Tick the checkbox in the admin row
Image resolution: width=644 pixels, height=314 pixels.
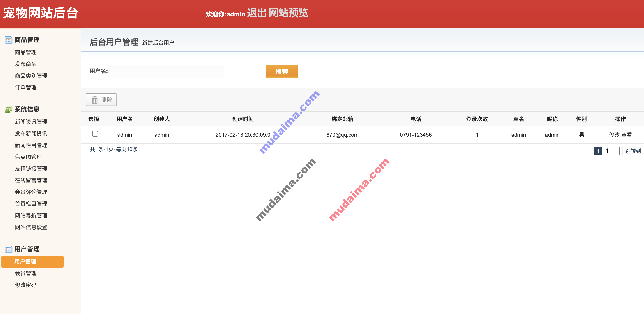click(95, 134)
